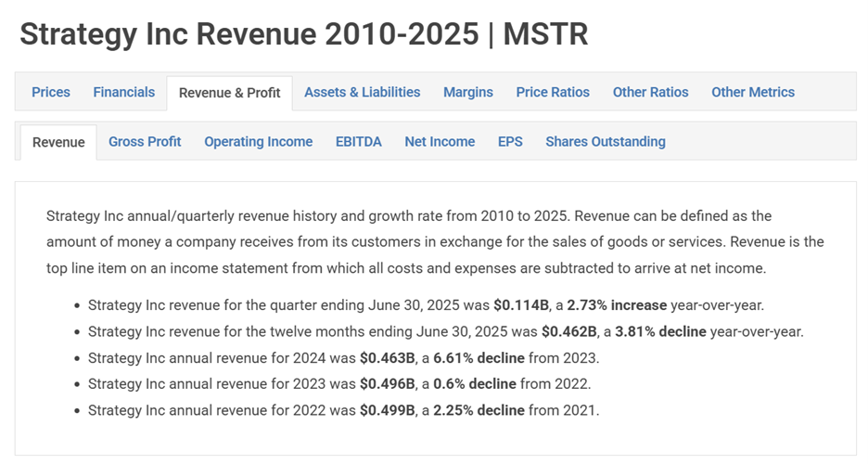Screen dimensions: 868x464
Task: Switch to the Financials tab
Action: [x=124, y=92]
